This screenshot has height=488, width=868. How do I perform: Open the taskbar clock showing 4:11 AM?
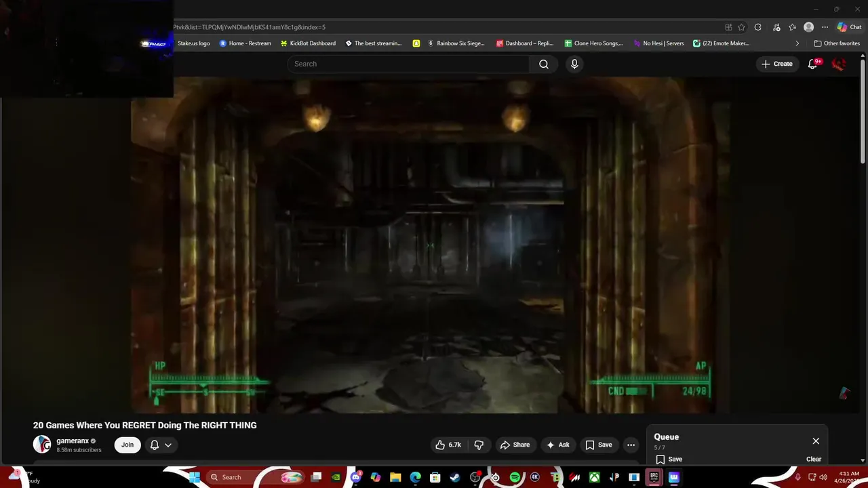pos(849,477)
